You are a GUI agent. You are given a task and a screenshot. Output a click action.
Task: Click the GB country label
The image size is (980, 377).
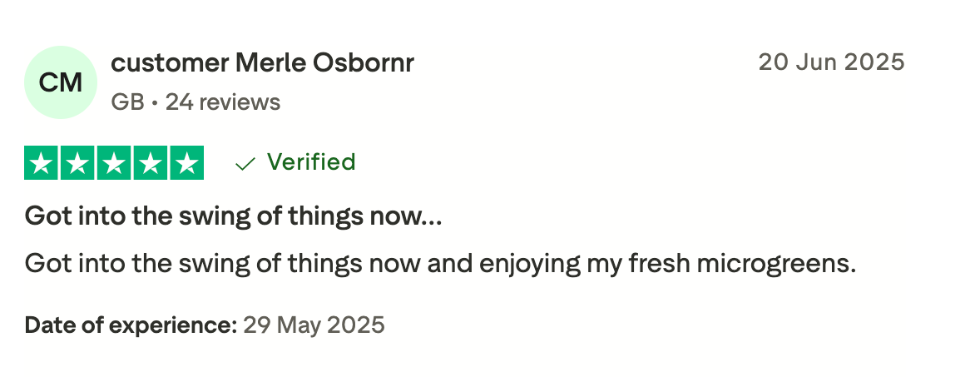126,102
